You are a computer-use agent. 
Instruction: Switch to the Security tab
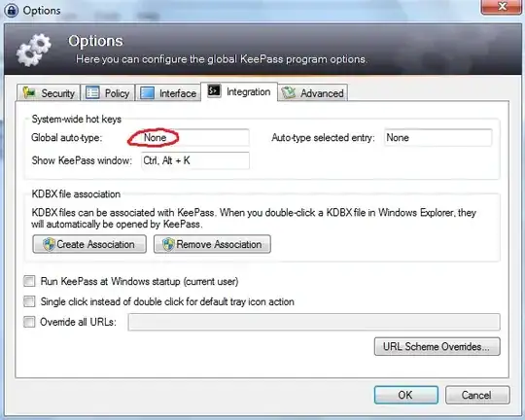(49, 92)
